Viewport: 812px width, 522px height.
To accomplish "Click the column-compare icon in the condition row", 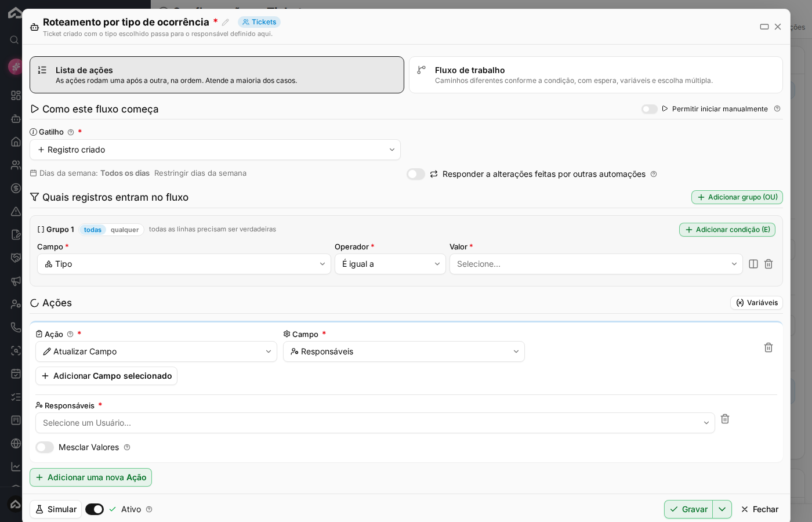I will point(753,264).
